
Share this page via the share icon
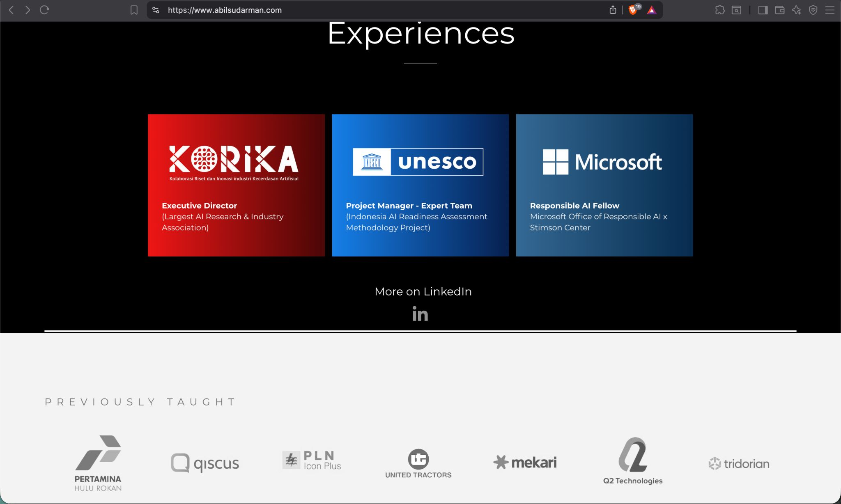613,10
